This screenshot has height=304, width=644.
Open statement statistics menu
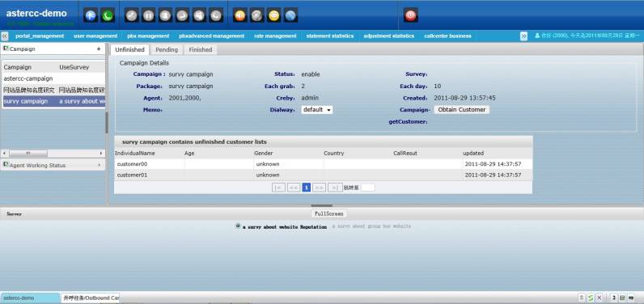(330, 36)
